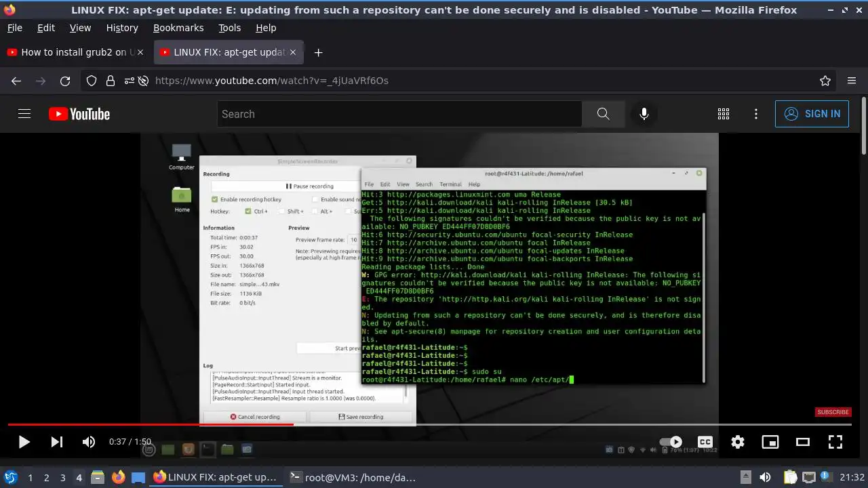Enable theater mode on the player
The height and width of the screenshot is (488, 868).
click(x=803, y=442)
